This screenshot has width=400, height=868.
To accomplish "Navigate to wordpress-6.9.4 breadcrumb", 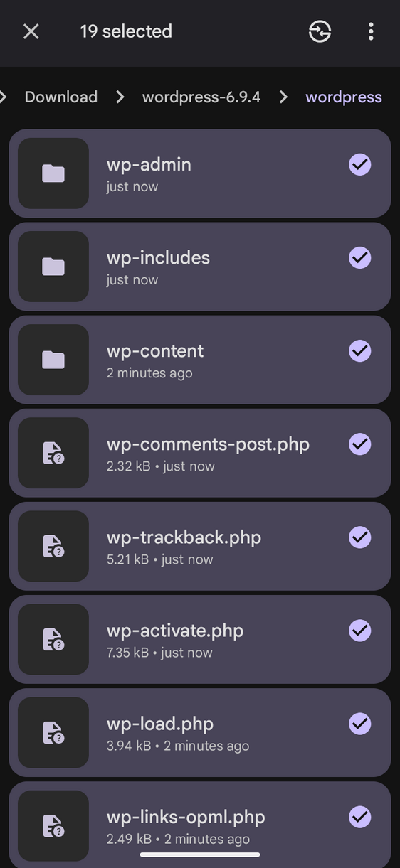I will point(201,97).
